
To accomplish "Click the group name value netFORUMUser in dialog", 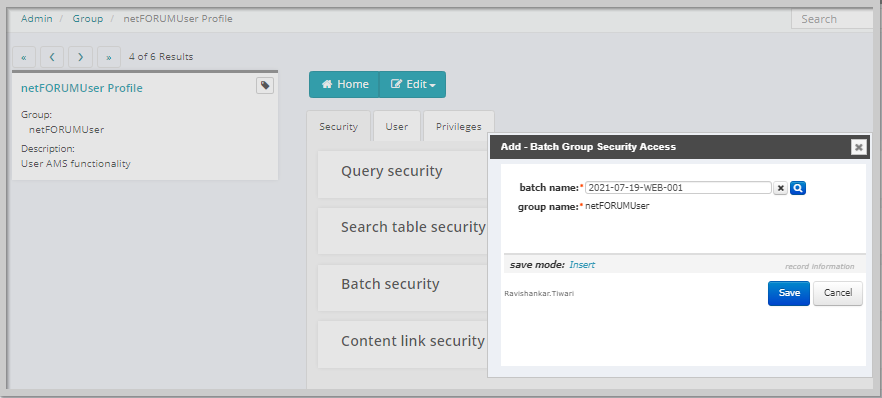I will [x=617, y=206].
